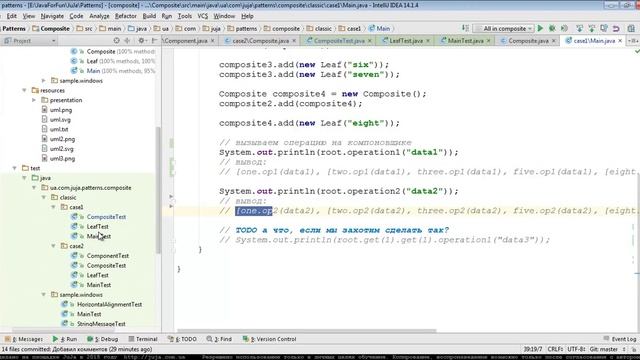Screen dimensions: 640x360
Task: Open the Build menu
Action: [x=149, y=16]
